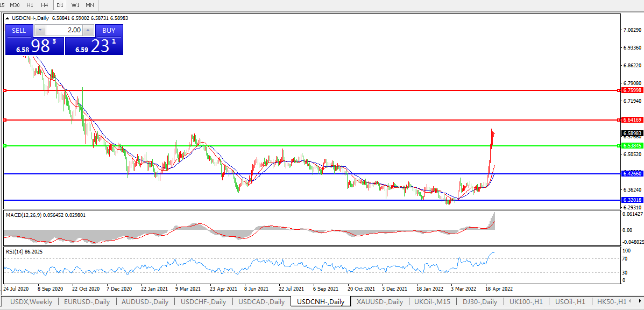Focus the 2.00 lot volume field

[65, 31]
